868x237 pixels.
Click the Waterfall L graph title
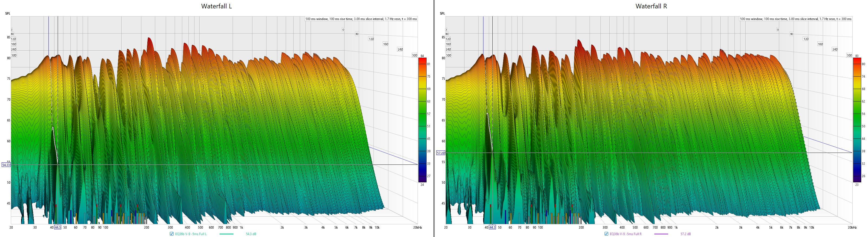(x=216, y=6)
